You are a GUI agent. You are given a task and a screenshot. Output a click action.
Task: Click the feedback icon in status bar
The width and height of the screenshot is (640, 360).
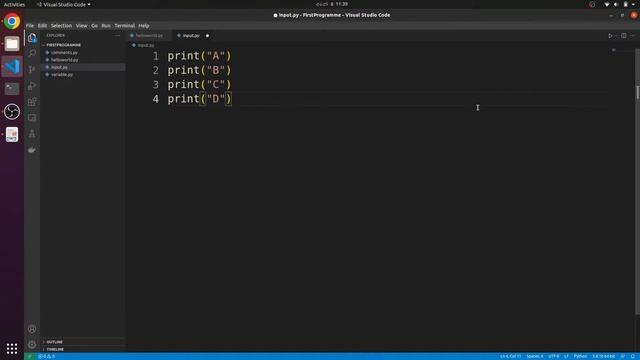point(623,356)
